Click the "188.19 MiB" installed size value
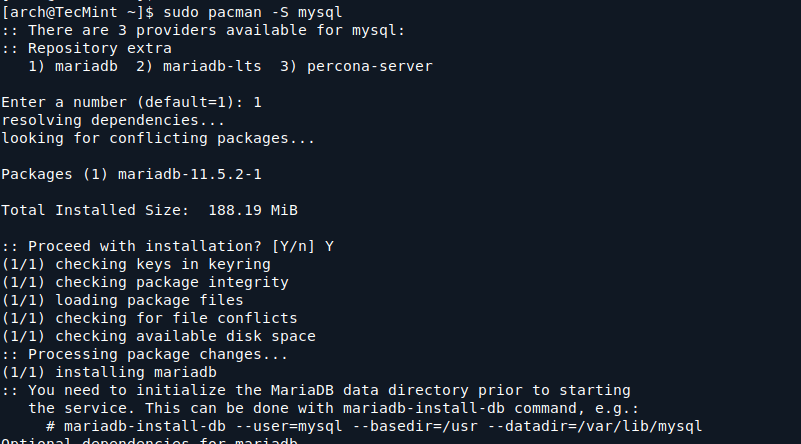 [252, 210]
